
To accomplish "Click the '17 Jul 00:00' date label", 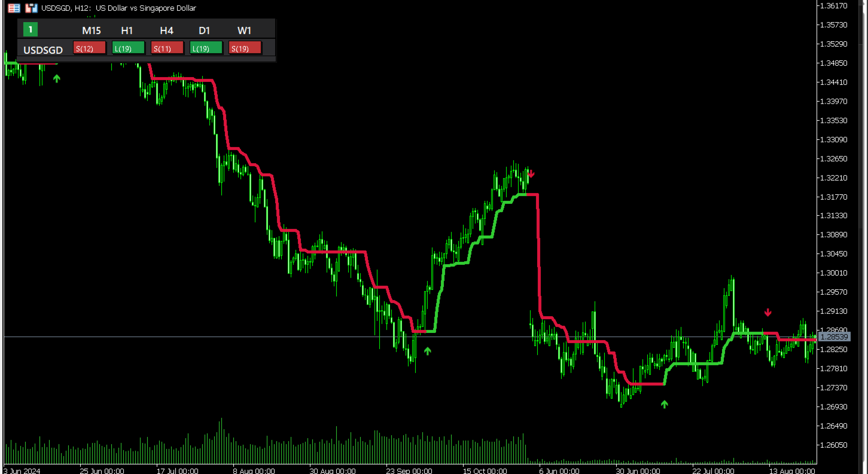I will coord(179,470).
